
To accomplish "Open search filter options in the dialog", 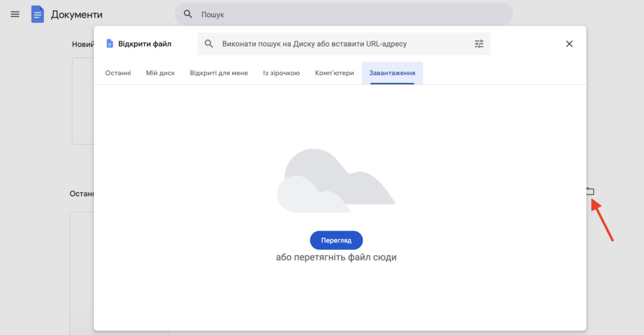I will (479, 44).
